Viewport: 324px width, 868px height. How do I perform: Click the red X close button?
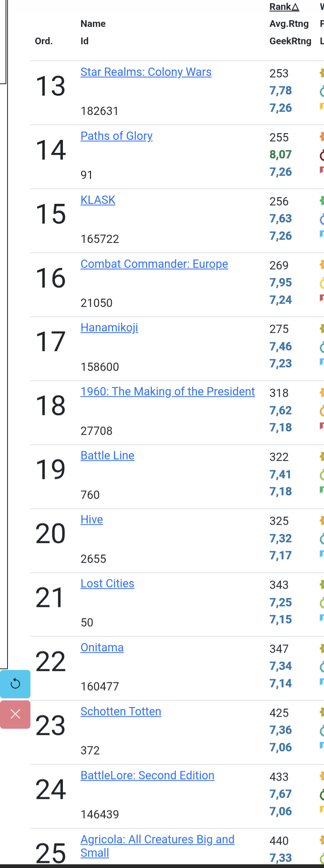15,714
